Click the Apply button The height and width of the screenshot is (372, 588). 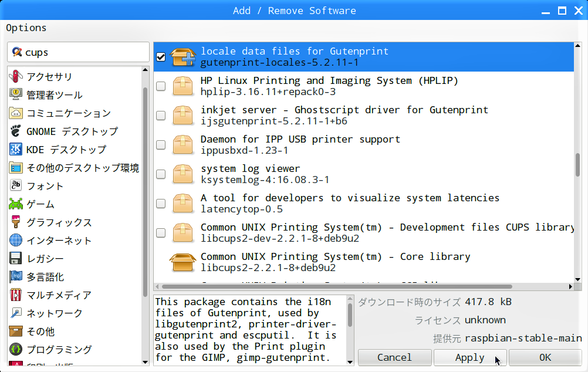coord(470,357)
